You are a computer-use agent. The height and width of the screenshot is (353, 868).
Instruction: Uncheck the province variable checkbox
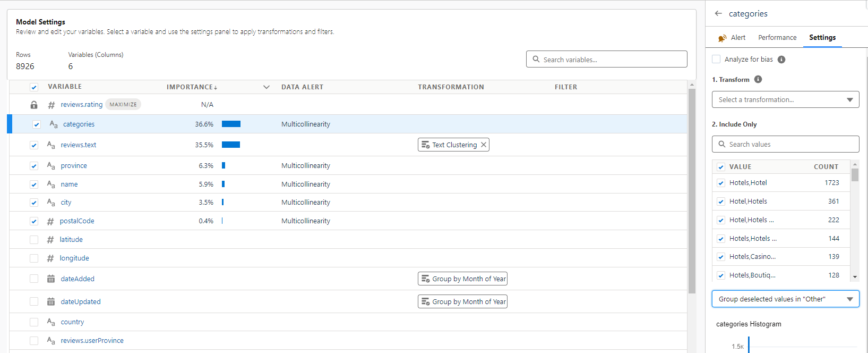(34, 166)
